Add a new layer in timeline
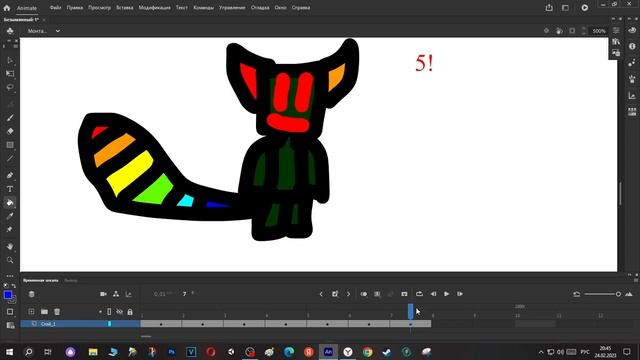Screen dimensions: 640x360 (31, 311)
